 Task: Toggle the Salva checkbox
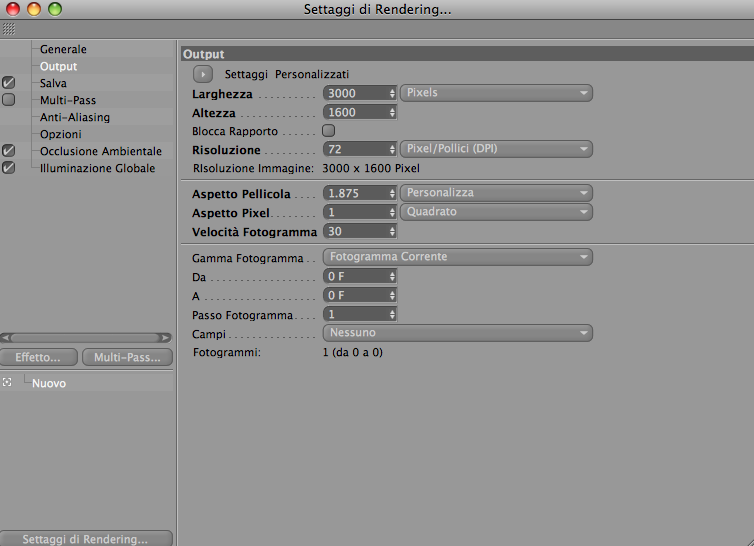9,83
